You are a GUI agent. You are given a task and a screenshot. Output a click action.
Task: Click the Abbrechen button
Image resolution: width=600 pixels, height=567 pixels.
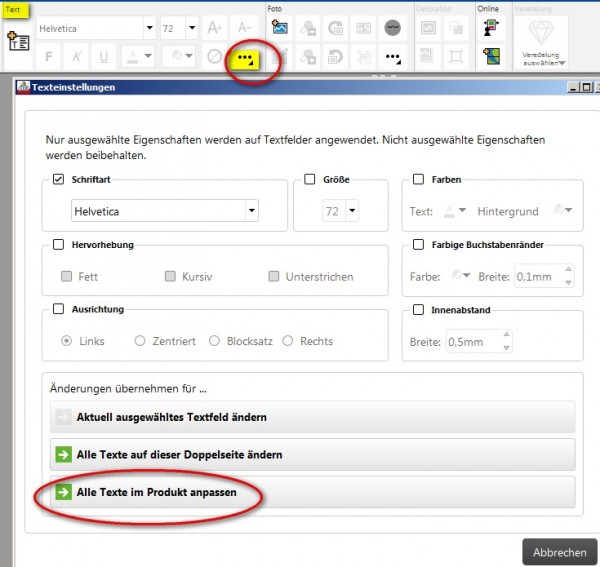click(x=559, y=552)
